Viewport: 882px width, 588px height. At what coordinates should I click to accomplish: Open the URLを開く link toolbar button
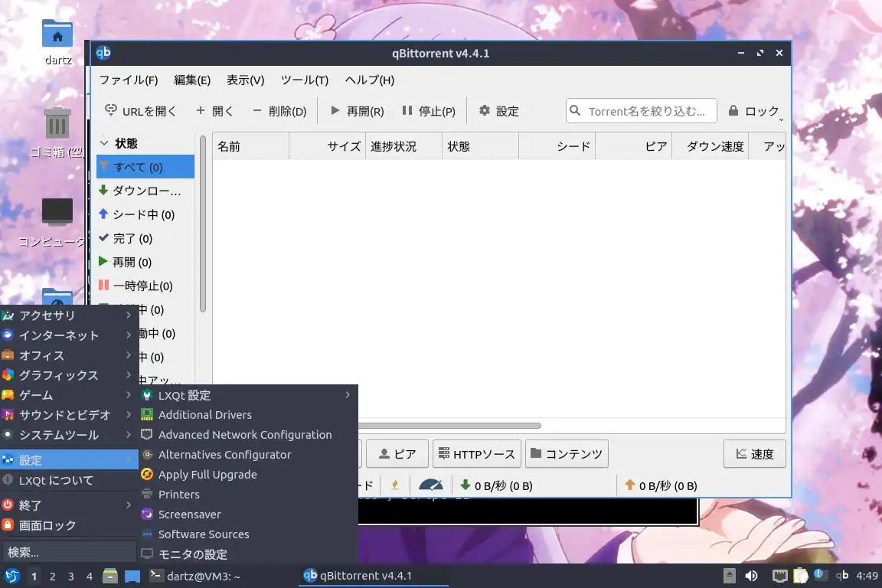(140, 111)
